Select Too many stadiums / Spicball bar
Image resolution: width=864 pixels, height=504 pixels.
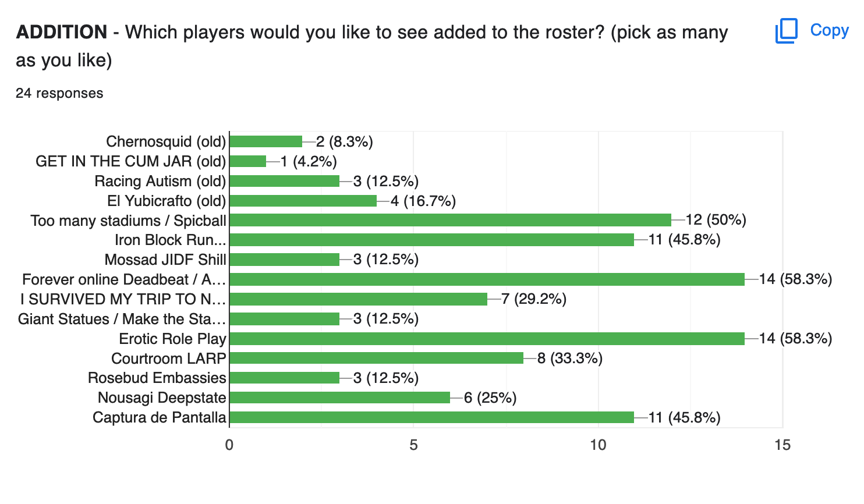coord(451,220)
